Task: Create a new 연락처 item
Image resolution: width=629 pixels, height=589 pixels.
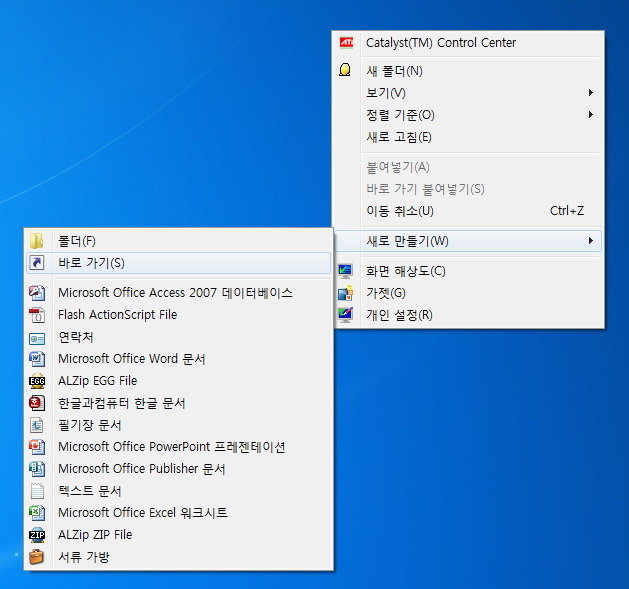Action: coord(179,337)
